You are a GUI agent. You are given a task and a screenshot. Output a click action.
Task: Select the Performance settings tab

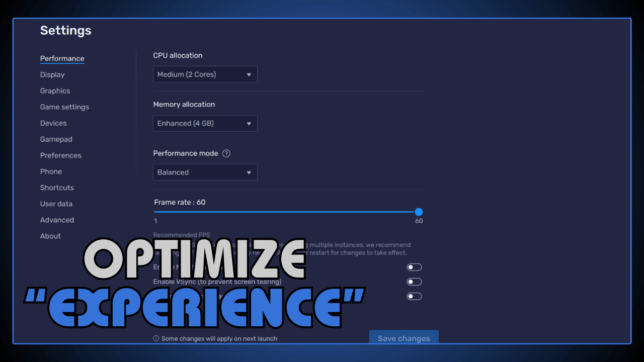[62, 58]
